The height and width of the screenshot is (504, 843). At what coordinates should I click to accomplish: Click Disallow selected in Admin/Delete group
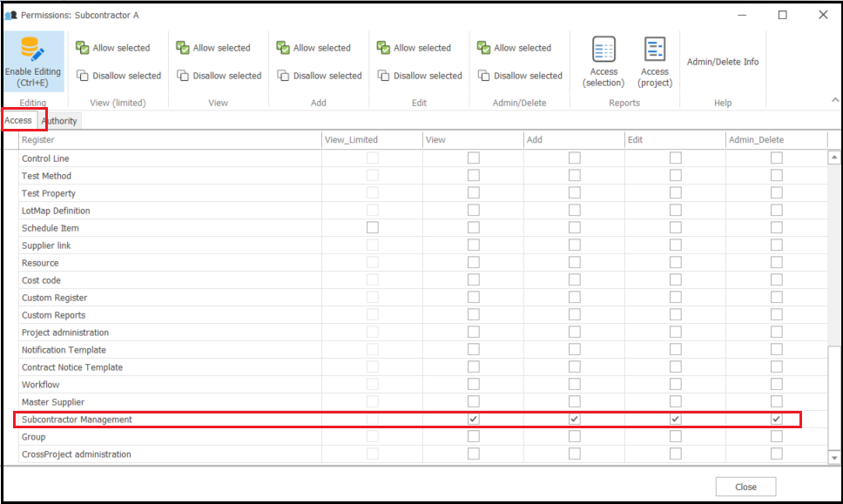point(521,76)
